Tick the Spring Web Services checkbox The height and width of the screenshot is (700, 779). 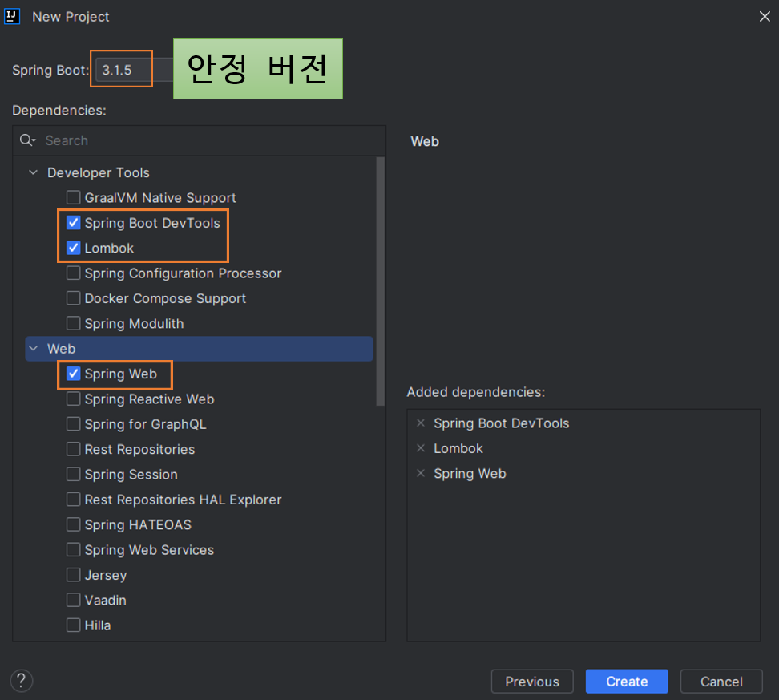click(74, 549)
